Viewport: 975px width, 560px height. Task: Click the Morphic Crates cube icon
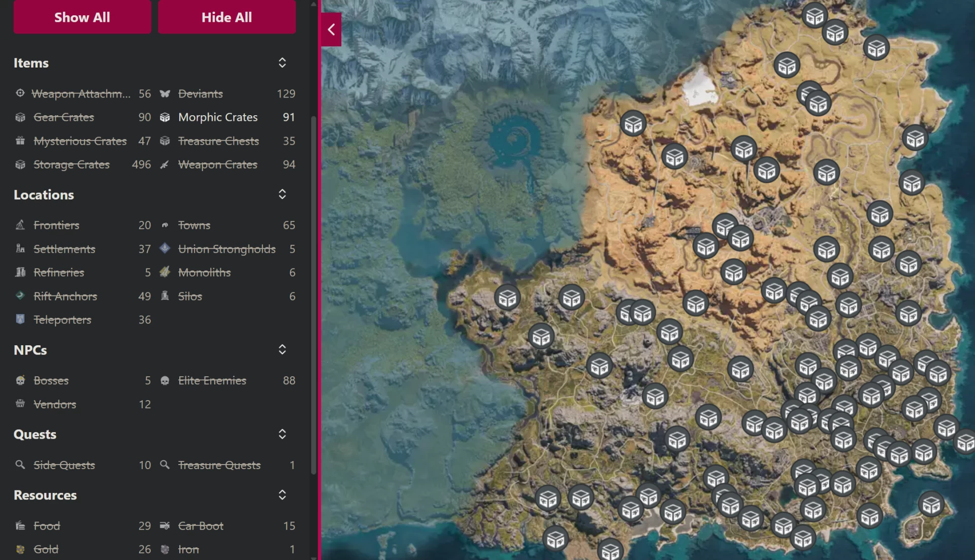(x=165, y=117)
